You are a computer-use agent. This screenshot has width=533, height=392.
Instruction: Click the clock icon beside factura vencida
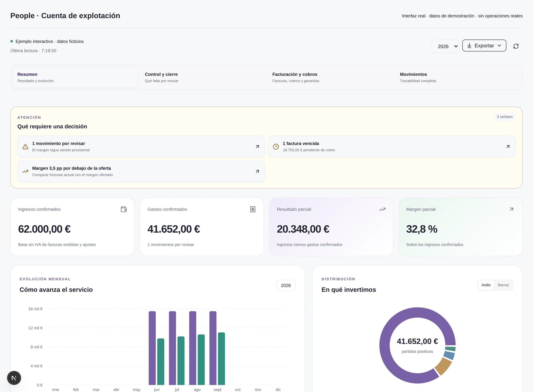pos(276,147)
